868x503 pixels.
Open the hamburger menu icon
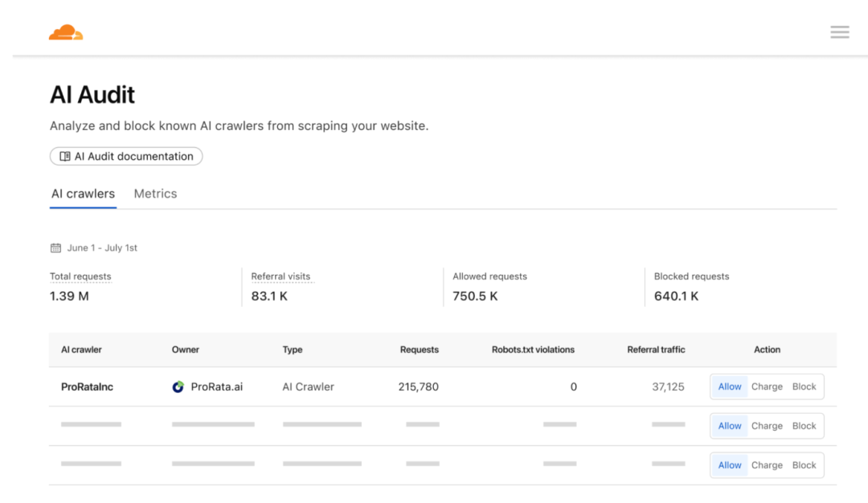click(839, 32)
